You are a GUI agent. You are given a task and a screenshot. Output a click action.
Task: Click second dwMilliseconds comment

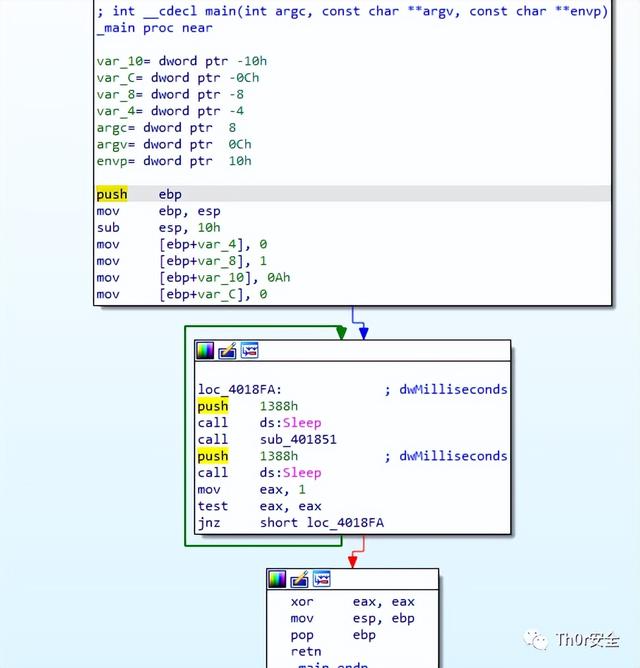[446, 456]
